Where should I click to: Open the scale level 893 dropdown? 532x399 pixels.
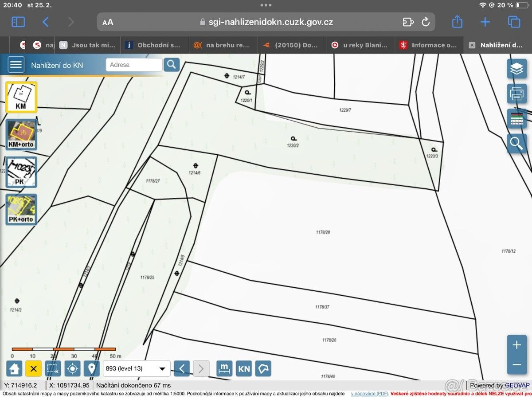(137, 368)
